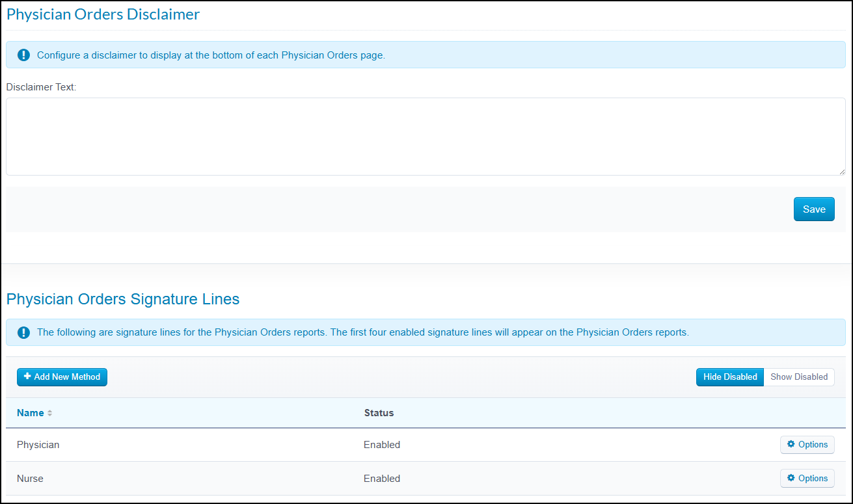This screenshot has height=504, width=853.
Task: Click the Physician Orders Disclaimer heading
Action: [103, 14]
